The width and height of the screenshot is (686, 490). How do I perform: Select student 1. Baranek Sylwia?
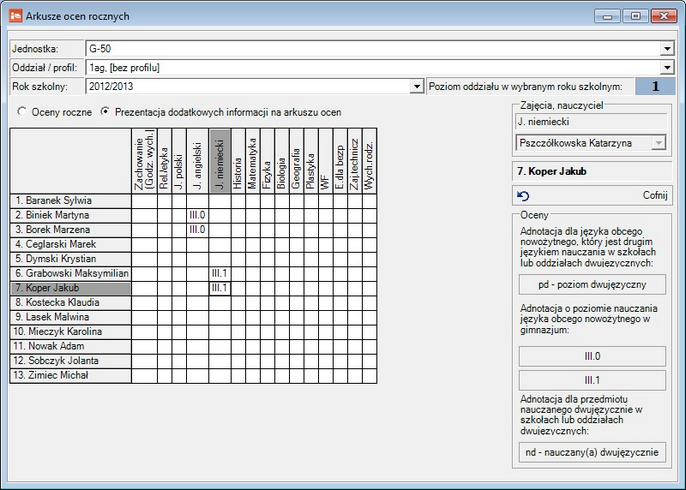(x=70, y=201)
